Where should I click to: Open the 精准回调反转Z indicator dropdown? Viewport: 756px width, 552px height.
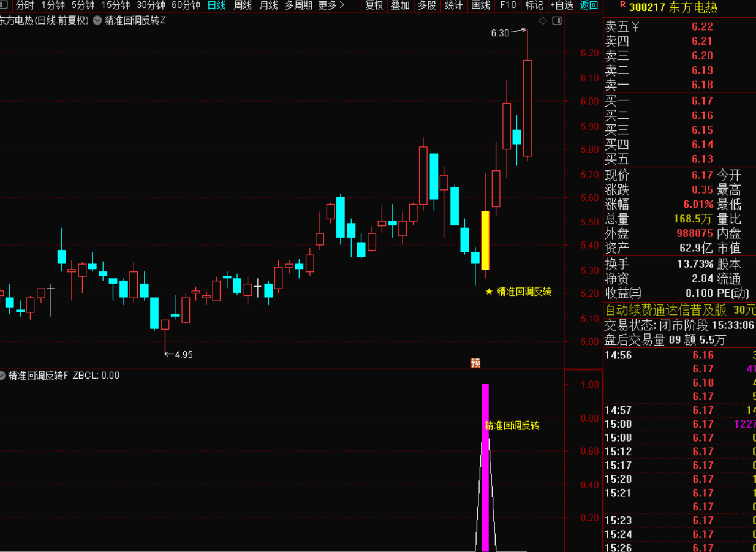(97, 20)
